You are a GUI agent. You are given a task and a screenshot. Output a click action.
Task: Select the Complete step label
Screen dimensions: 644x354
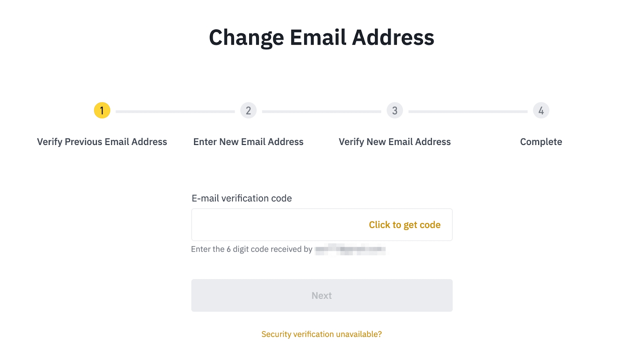(541, 142)
